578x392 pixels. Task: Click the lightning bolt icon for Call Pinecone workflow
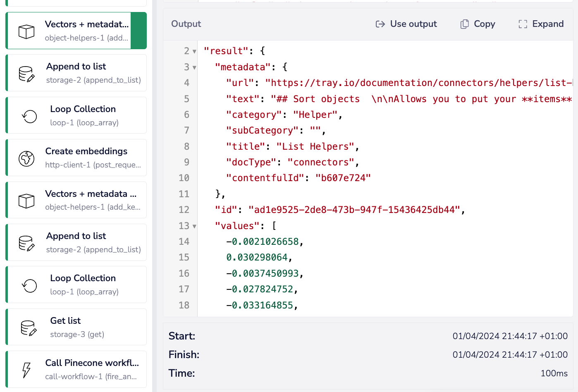tap(26, 370)
